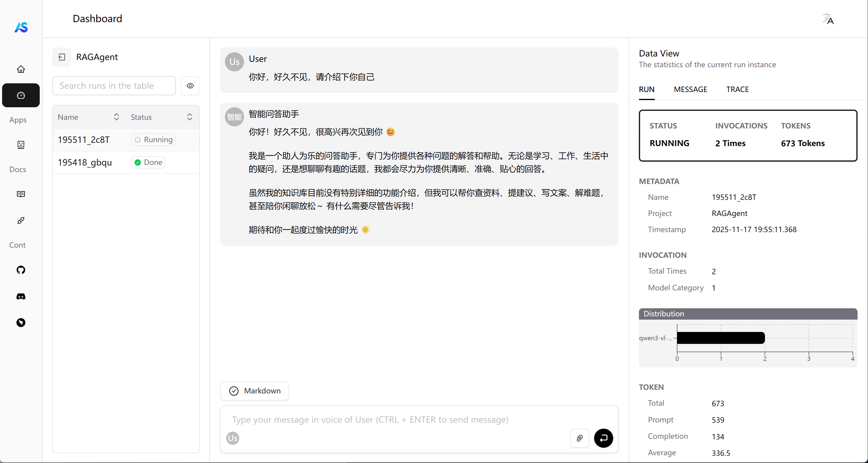868x463 pixels.
Task: Click the 673 Tokens value
Action: [x=803, y=143]
